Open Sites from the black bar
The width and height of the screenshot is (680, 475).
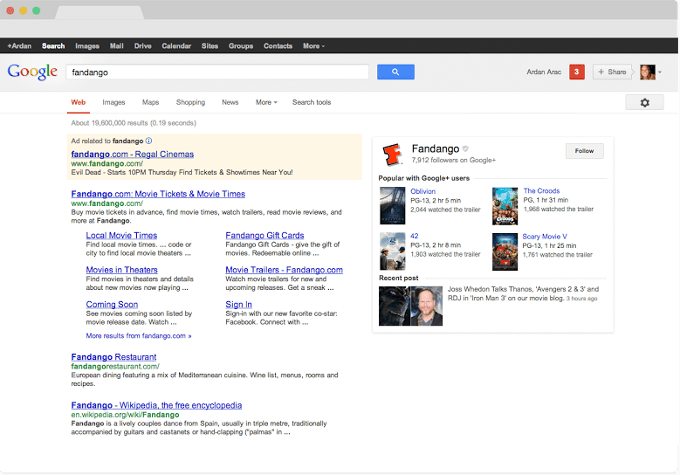pos(209,46)
